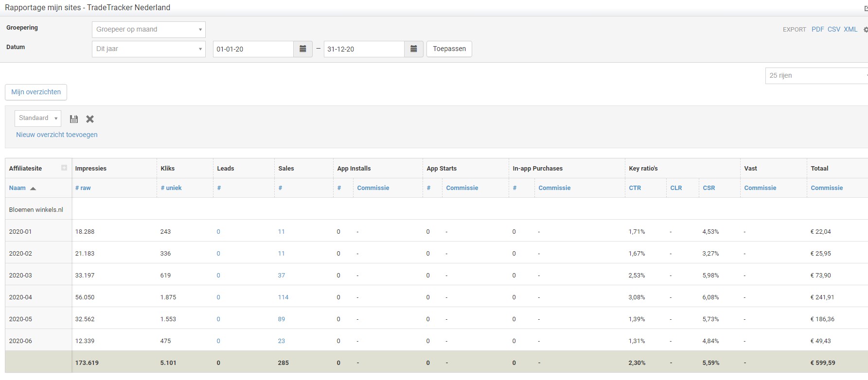Viewport: 868px width, 380px height.
Task: Click impressions value 56.050
Action: 85,297
